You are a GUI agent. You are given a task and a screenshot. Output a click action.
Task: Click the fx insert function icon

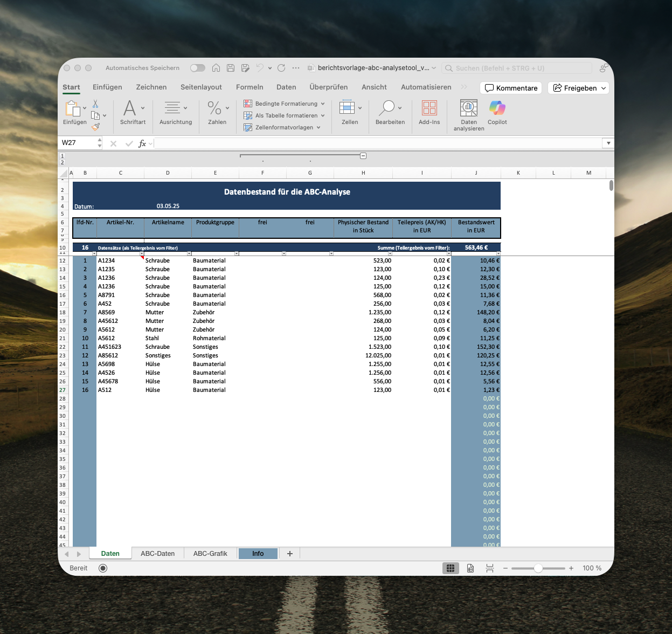(142, 143)
